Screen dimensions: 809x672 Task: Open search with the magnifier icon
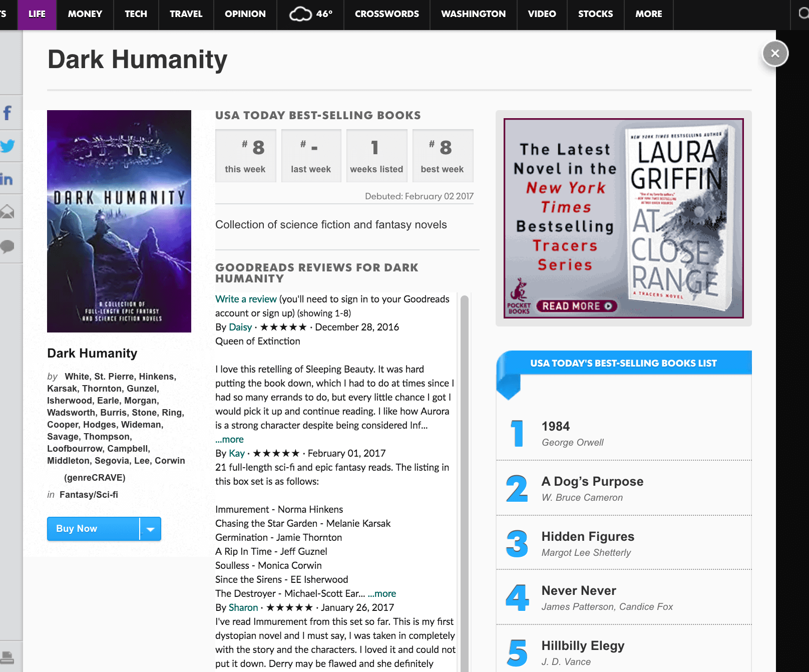pos(803,14)
